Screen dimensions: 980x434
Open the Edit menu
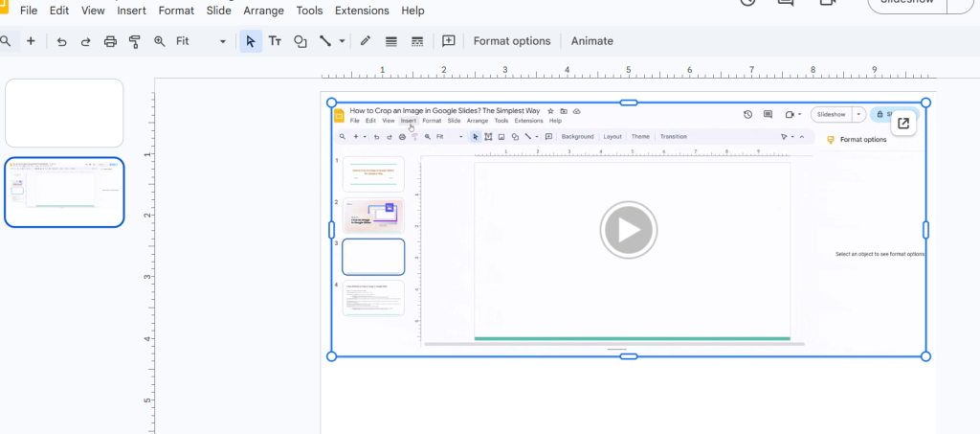59,11
